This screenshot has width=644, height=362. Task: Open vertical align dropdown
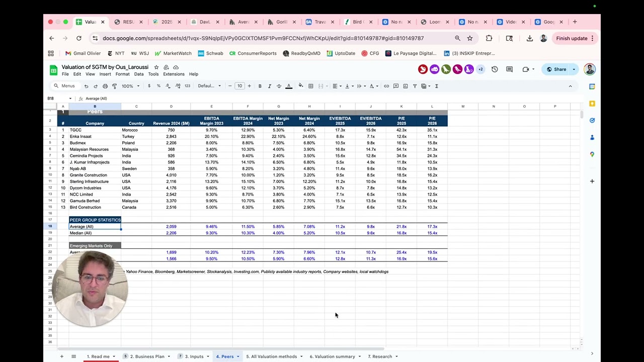click(349, 86)
